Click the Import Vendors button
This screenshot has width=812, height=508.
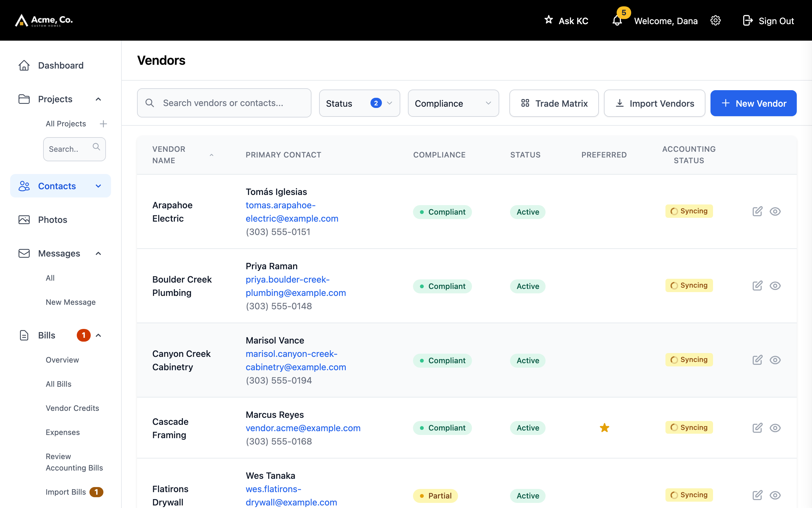tap(654, 103)
